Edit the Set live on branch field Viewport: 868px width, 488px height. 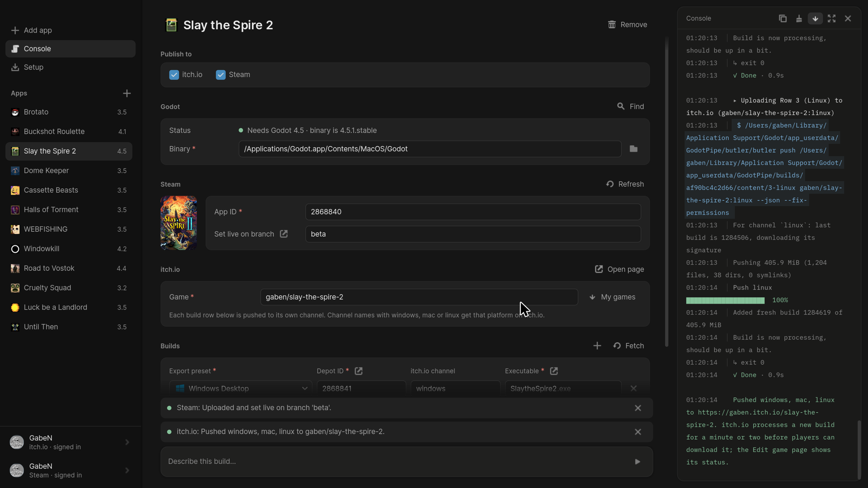click(473, 234)
